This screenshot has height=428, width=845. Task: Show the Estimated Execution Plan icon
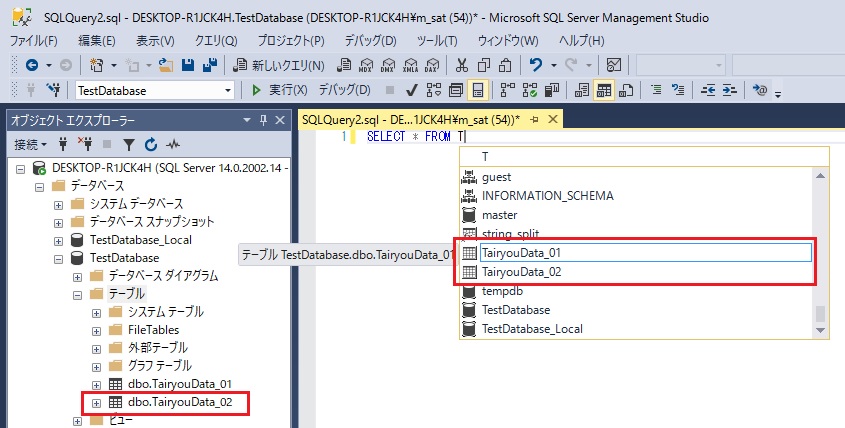click(x=434, y=90)
